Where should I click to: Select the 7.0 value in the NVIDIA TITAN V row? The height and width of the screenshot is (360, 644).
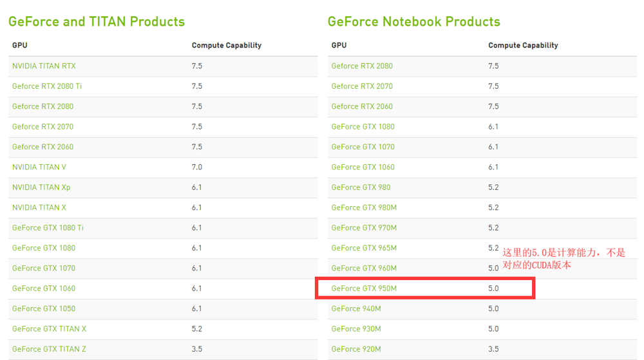pyautogui.click(x=196, y=167)
